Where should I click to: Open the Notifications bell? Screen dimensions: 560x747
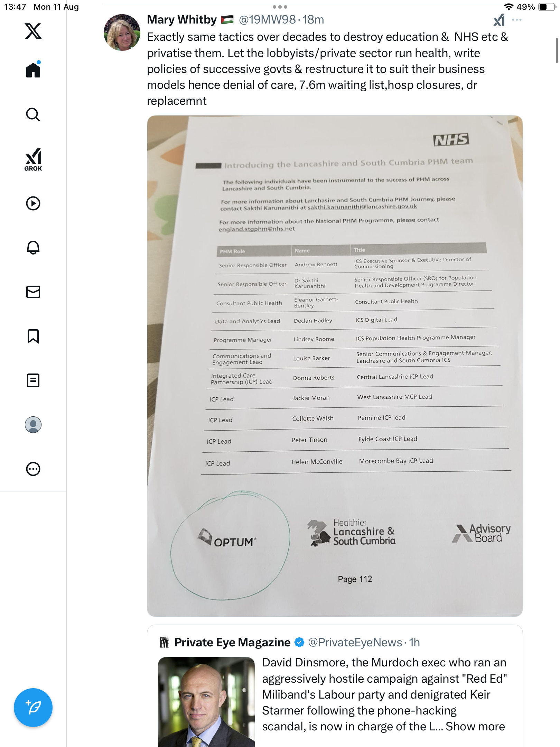(33, 248)
